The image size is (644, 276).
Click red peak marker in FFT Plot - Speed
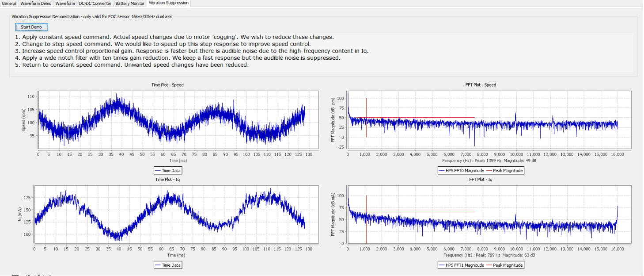366,117
